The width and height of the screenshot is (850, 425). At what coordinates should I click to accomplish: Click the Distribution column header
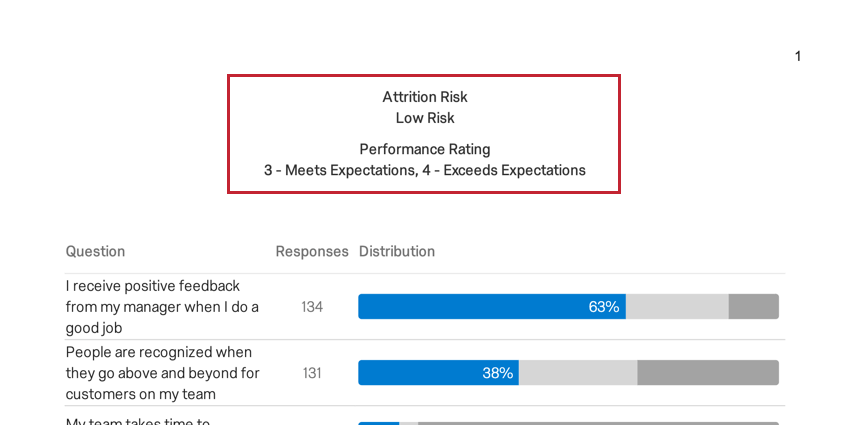pyautogui.click(x=397, y=252)
